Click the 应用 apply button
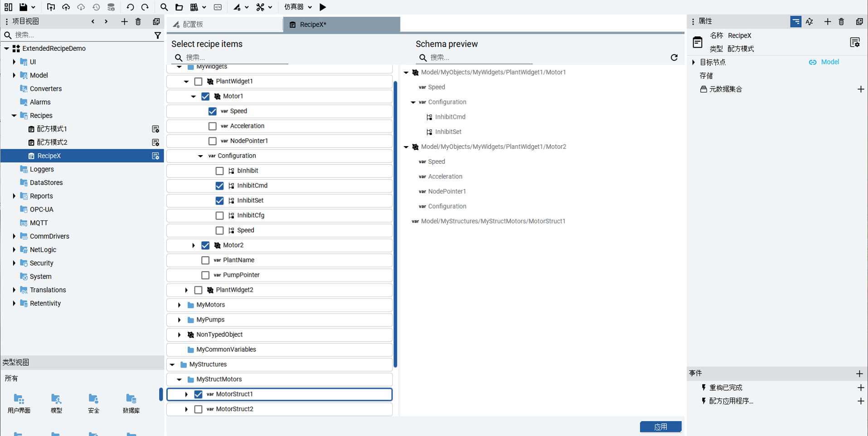 [x=660, y=426]
